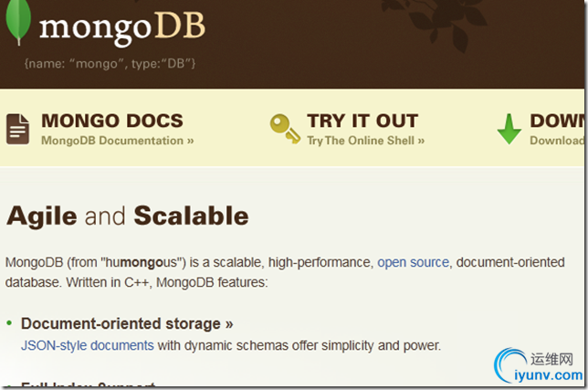
Task: Follow the JSON-style documents link
Action: [x=88, y=345]
